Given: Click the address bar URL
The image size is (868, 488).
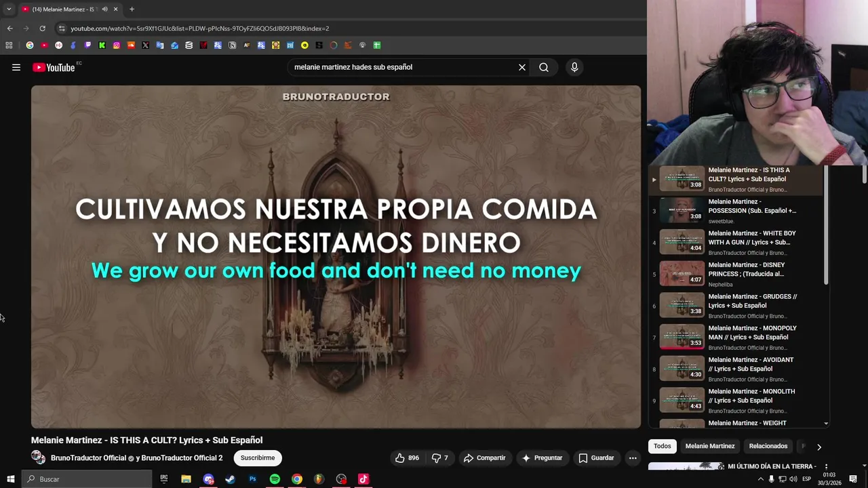Looking at the screenshot, I should coord(200,28).
